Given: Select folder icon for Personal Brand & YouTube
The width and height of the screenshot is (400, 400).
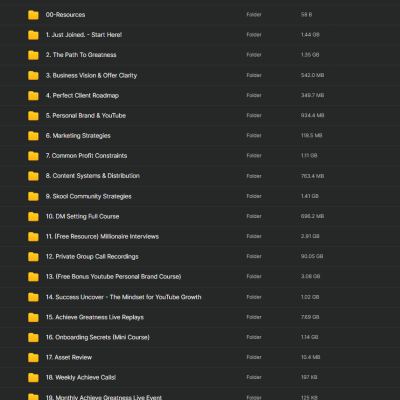Looking at the screenshot, I should tap(33, 116).
